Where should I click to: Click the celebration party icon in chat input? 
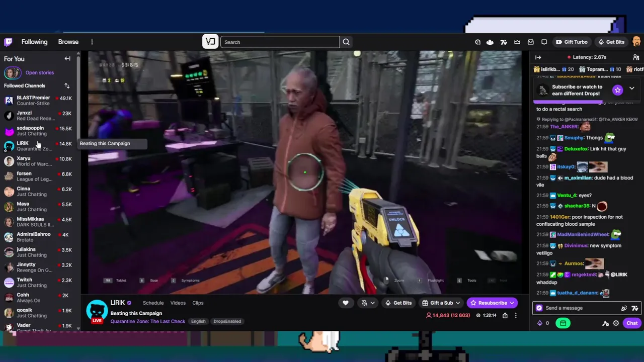point(624,308)
